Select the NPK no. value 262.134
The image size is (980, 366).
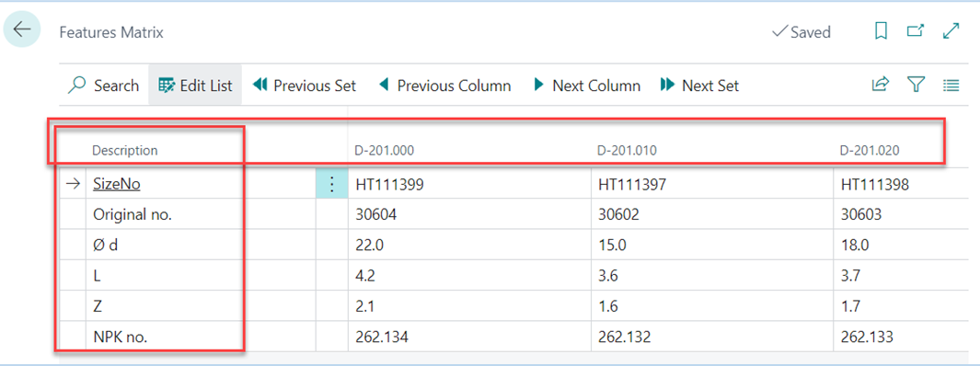(x=468, y=337)
